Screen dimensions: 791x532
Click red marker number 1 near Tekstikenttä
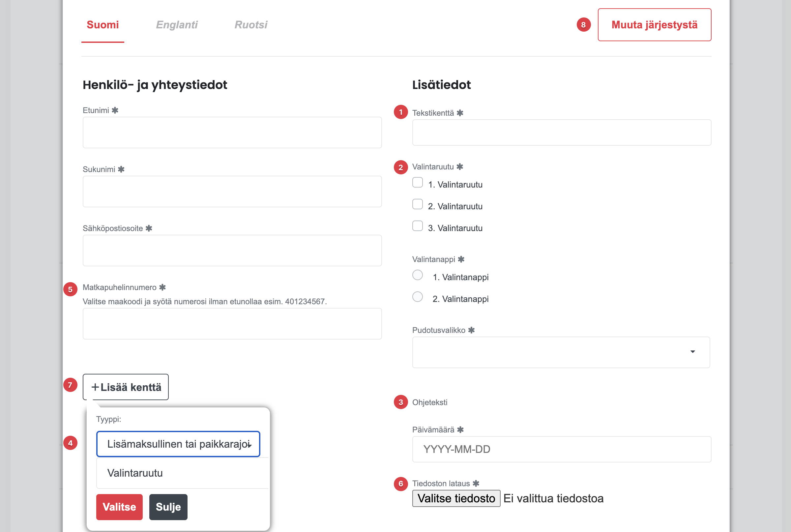click(x=400, y=112)
